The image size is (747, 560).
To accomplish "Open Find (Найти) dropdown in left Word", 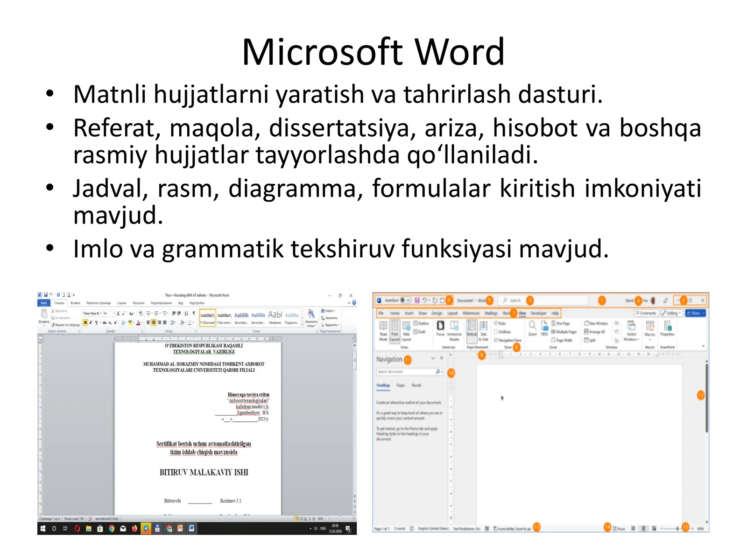I will pyautogui.click(x=328, y=311).
